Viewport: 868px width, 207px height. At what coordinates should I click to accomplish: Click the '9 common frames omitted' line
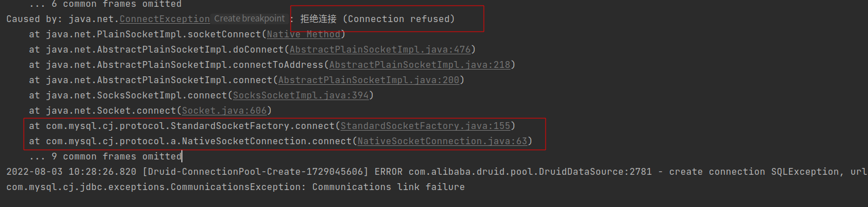pos(105,156)
